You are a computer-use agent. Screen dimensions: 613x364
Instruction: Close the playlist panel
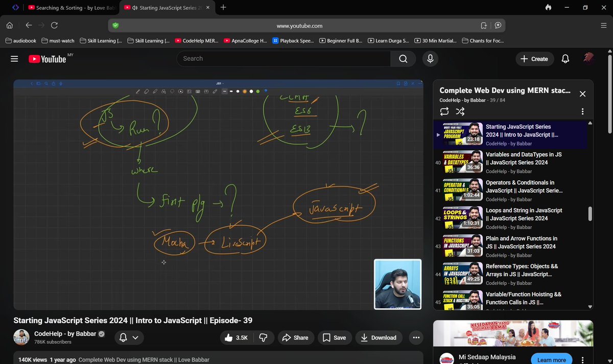point(582,94)
